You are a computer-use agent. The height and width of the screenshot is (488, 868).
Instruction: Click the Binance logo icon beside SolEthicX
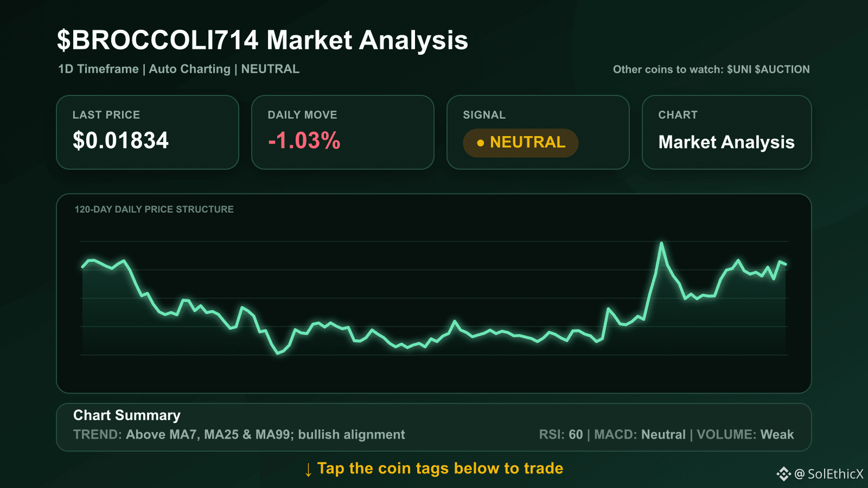pyautogui.click(x=784, y=474)
